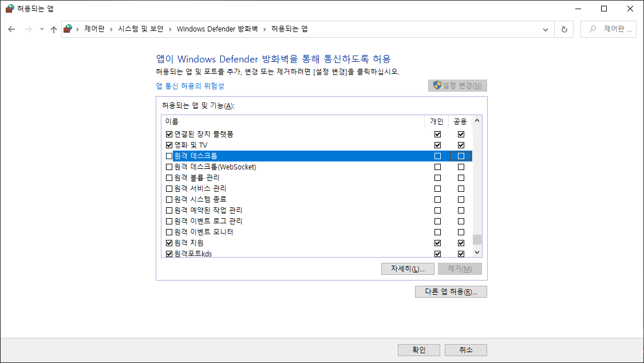Click 다른 앱 허용 button

click(451, 291)
